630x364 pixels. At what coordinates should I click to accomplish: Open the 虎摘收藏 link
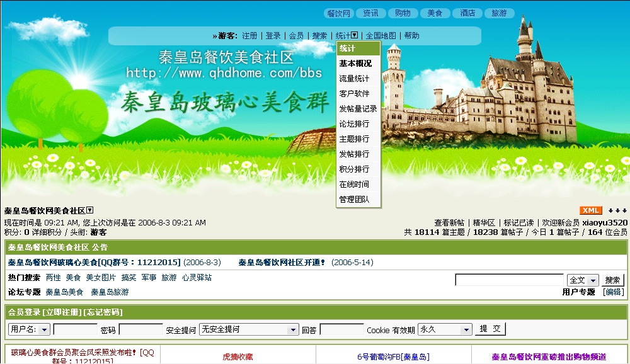[x=238, y=357]
